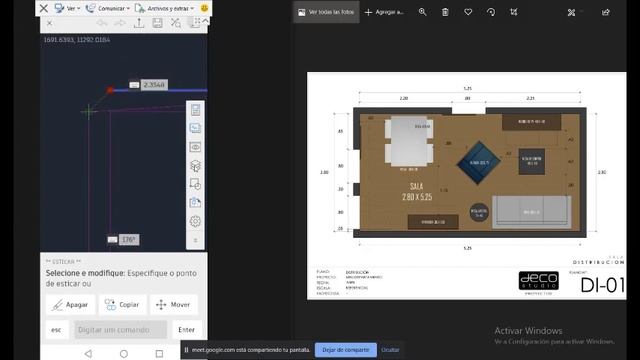This screenshot has width=640, height=360.
Task: Click the keyboard icon beside 176°
Action: [113, 240]
